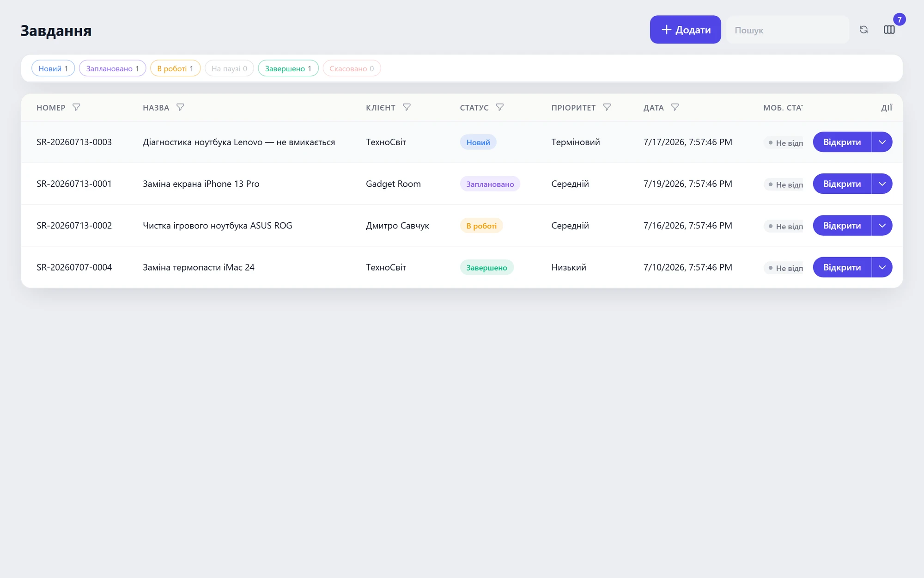Toggle the Скасовано status filter chip

352,68
